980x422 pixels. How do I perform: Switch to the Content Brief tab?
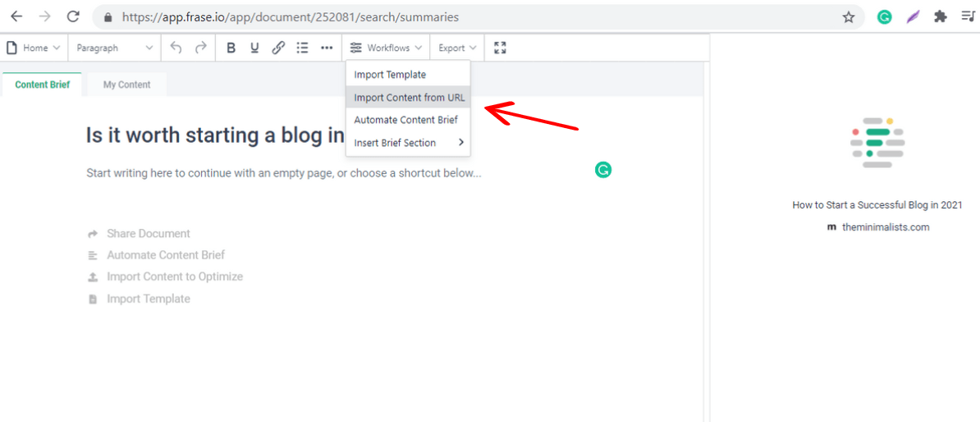[43, 85]
